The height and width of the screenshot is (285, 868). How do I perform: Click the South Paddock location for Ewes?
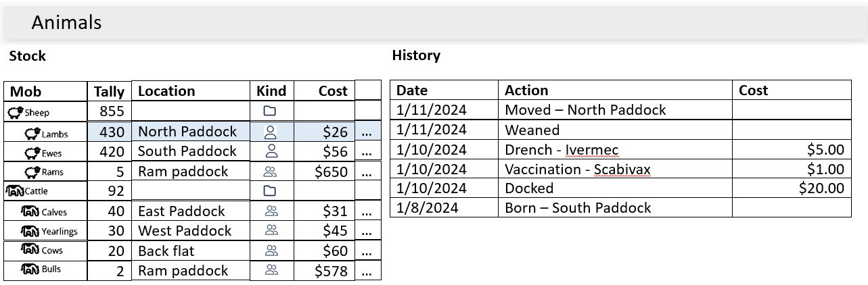(187, 151)
